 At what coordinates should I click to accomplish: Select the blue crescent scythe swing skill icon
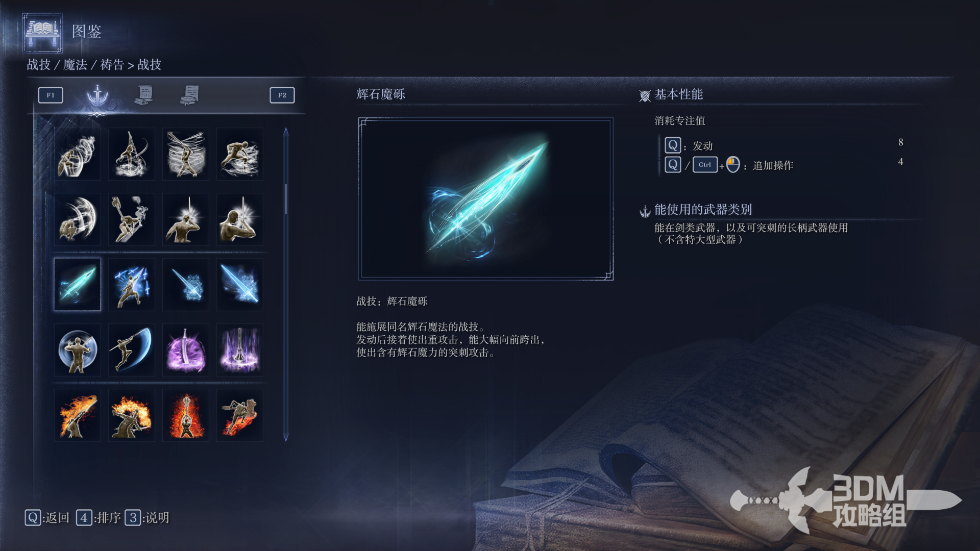coord(131,349)
